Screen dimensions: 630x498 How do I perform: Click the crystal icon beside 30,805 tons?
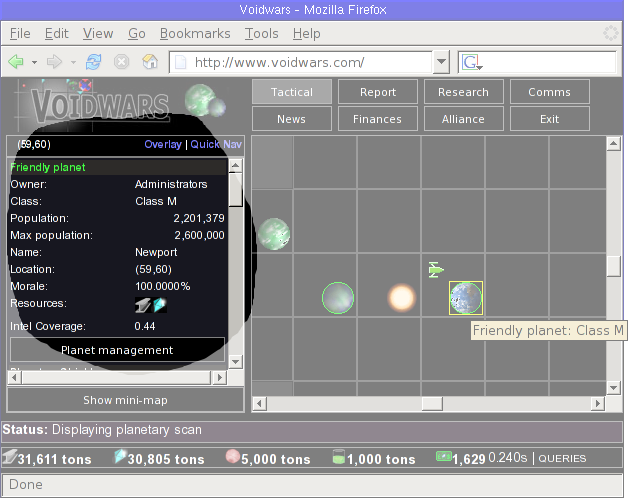tap(120, 457)
